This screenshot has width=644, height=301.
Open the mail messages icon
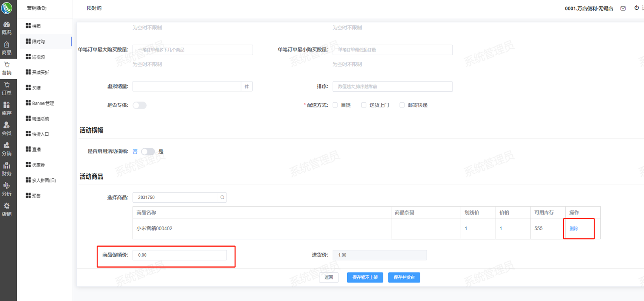[623, 8]
